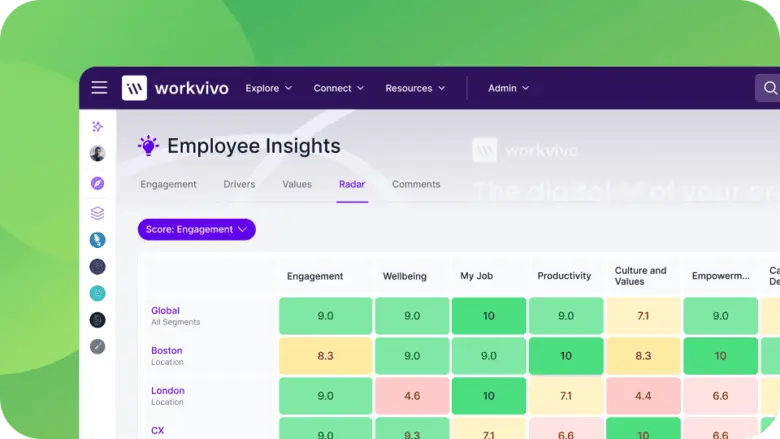Open the search magnifier icon
Viewport: 780px width, 439px height.
tap(770, 88)
